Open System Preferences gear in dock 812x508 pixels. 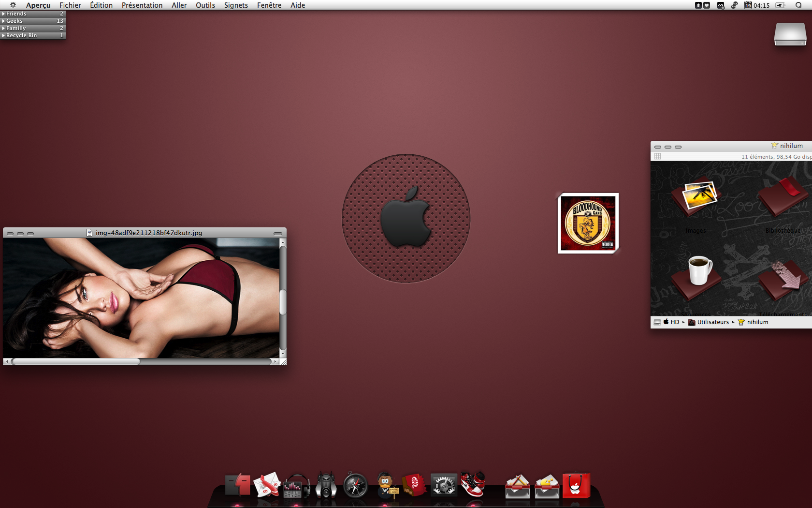tap(444, 485)
